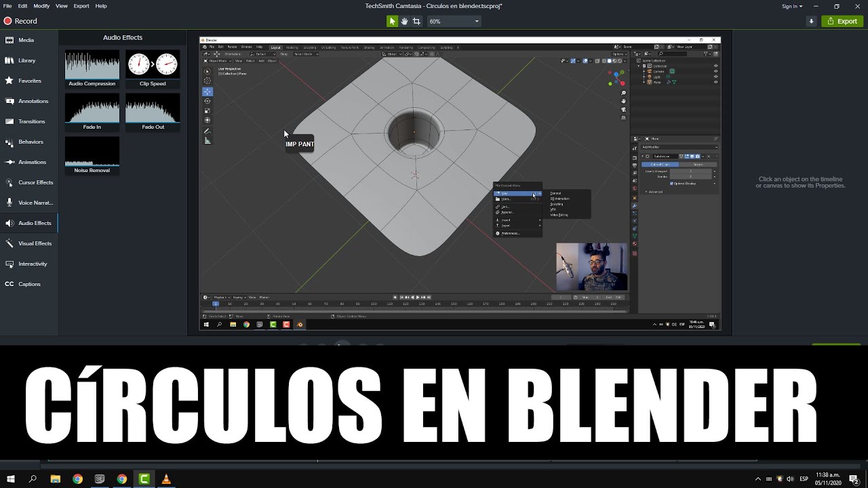Select Blender's Rotate tool in the recorded toolbar

click(208, 101)
